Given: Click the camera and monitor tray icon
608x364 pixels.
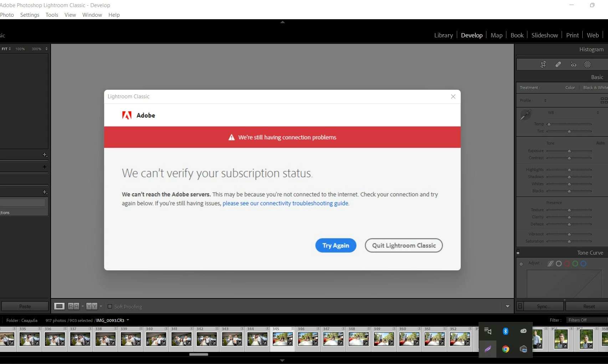Looking at the screenshot, I should [523, 349].
